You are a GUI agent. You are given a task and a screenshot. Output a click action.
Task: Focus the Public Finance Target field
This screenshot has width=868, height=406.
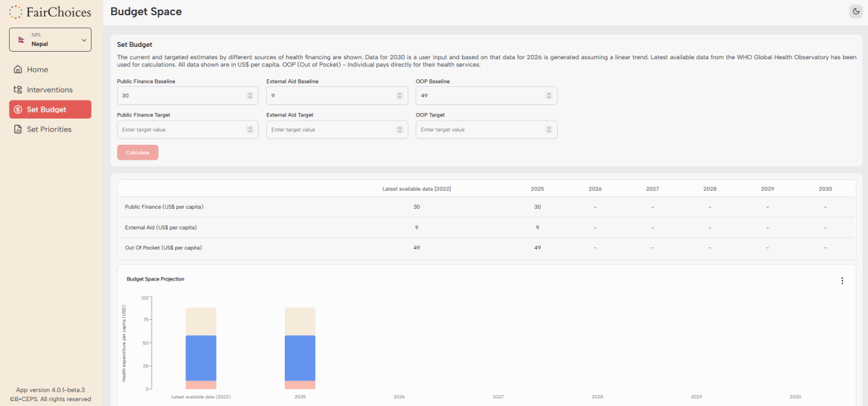(x=181, y=130)
